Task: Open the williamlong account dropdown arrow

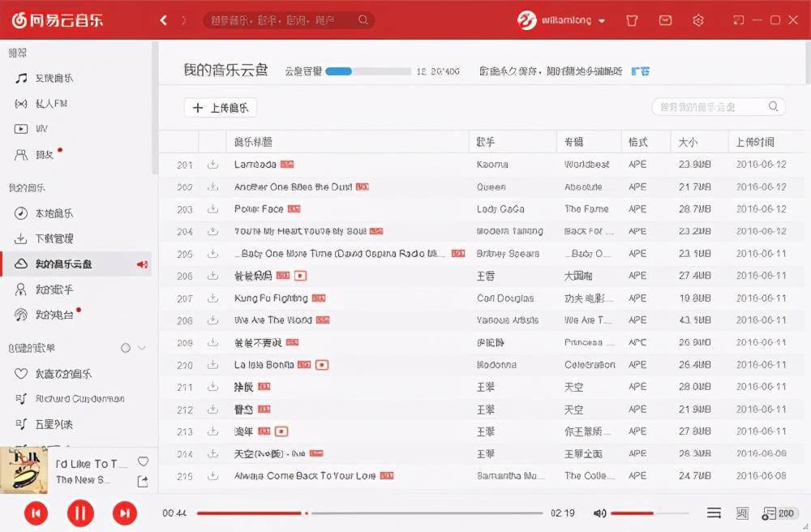Action: (x=602, y=21)
